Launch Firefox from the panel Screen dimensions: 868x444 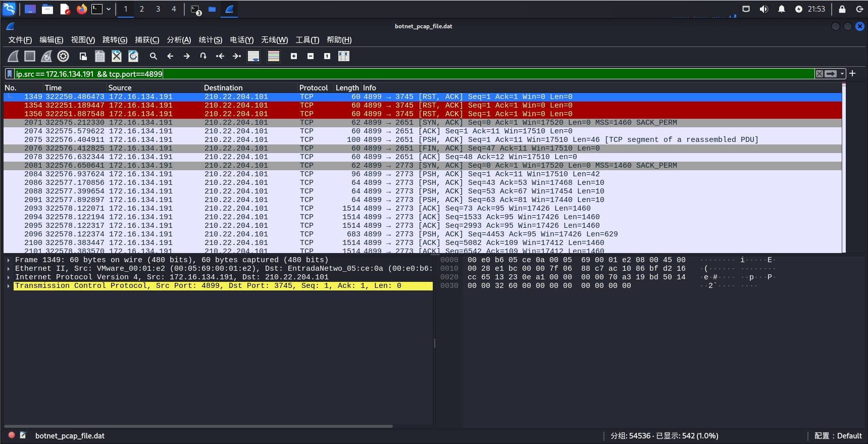pos(81,9)
